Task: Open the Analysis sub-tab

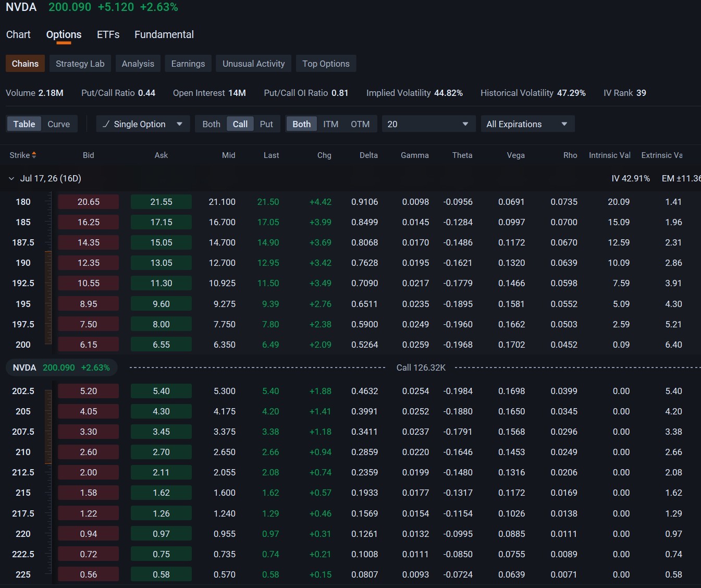Action: click(x=138, y=64)
